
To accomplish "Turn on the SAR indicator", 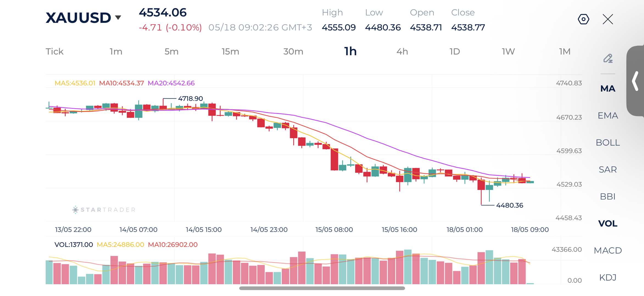I will pos(608,170).
